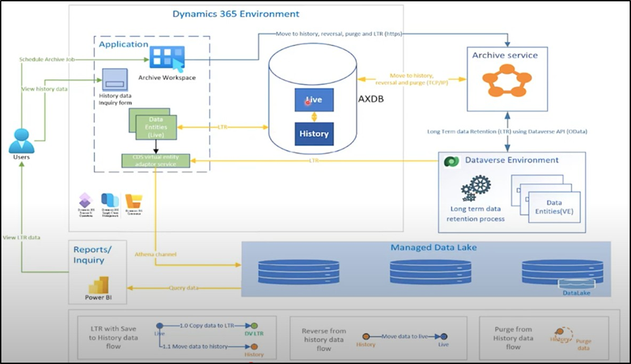This screenshot has height=364, width=631.
Task: Select the blue Live box in AXDB
Action: tap(313, 100)
